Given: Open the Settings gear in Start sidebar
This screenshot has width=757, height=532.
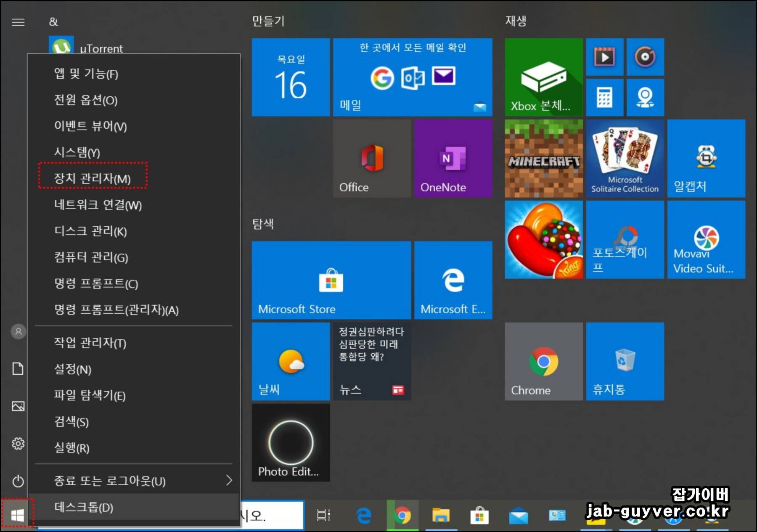Looking at the screenshot, I should pyautogui.click(x=18, y=443).
